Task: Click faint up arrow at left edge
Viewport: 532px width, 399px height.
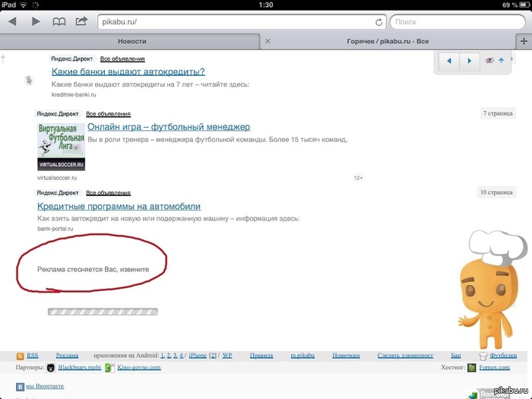Action: click(3, 59)
